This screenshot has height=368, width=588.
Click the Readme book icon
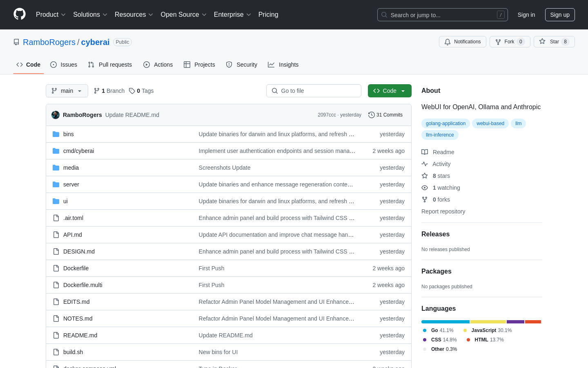pyautogui.click(x=425, y=152)
